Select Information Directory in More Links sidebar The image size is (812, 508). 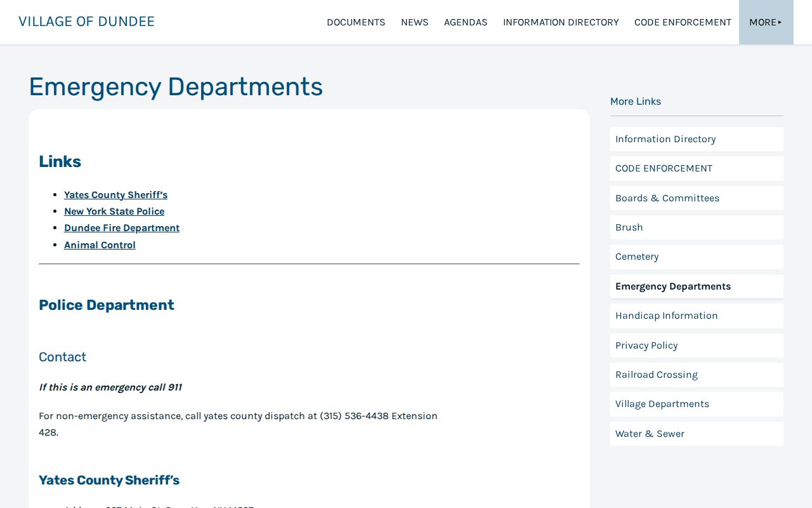point(697,139)
